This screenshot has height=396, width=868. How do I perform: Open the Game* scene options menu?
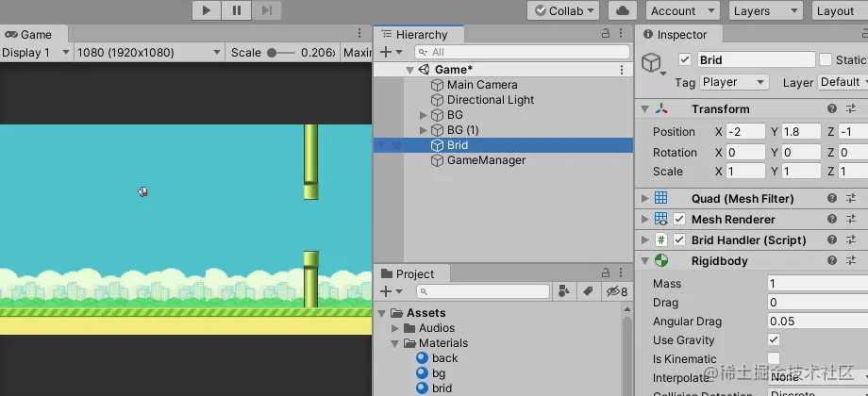coord(621,70)
